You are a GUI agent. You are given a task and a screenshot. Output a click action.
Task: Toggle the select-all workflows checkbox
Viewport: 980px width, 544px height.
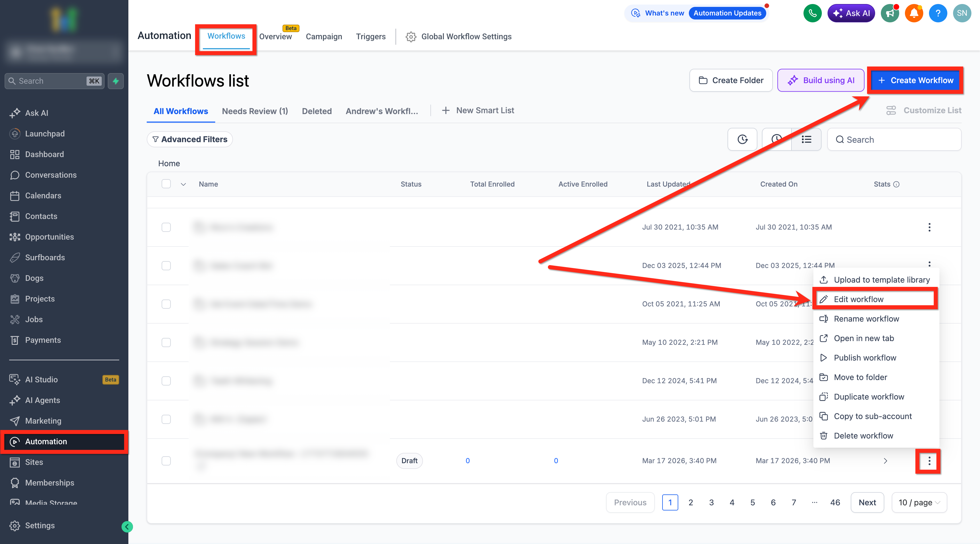[166, 184]
